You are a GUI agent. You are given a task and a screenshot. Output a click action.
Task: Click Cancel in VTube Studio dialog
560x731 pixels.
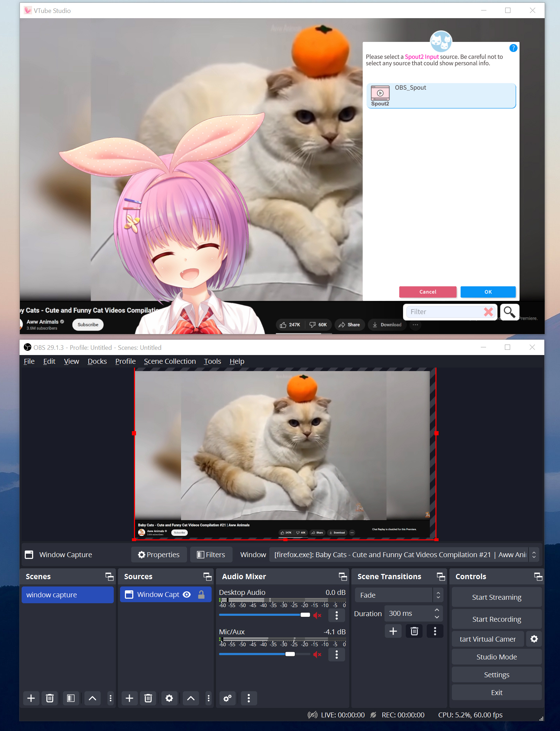tap(428, 292)
